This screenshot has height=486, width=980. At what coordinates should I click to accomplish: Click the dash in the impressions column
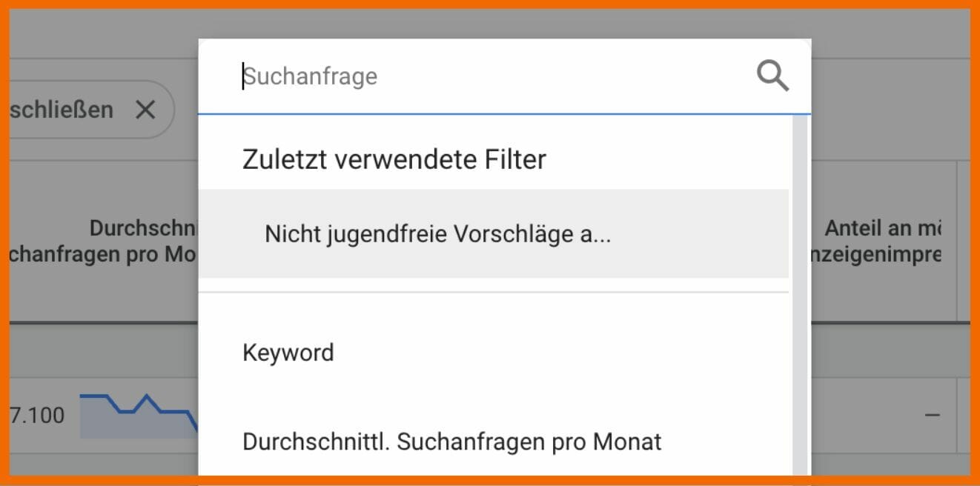click(932, 416)
